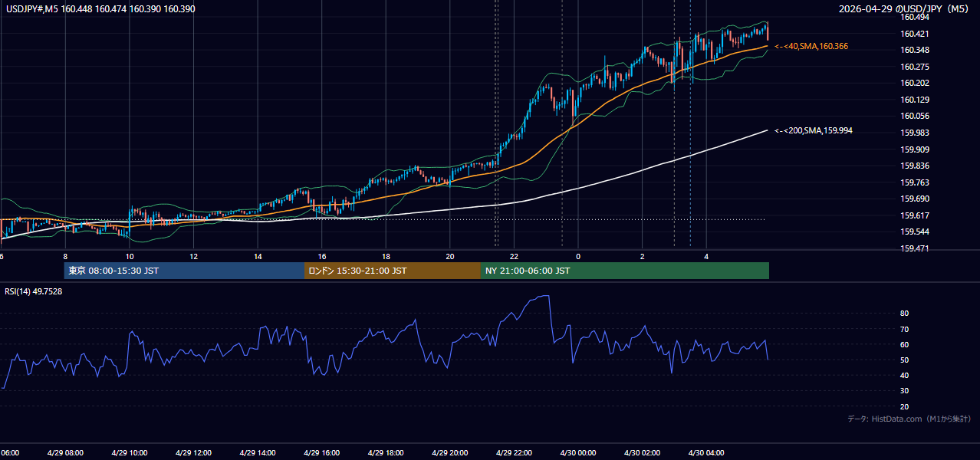Click the time label 4/30 04:00

click(706, 453)
